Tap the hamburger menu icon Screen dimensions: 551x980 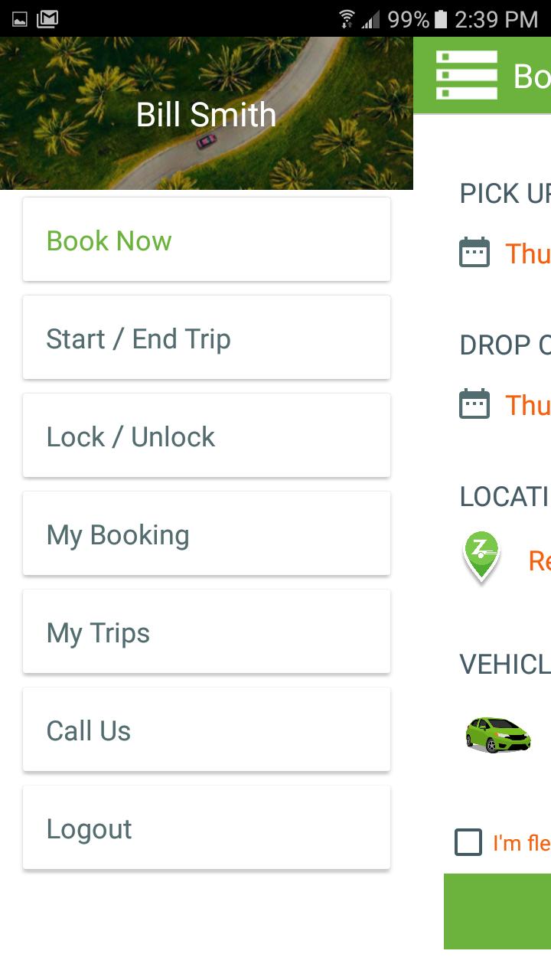coord(467,75)
